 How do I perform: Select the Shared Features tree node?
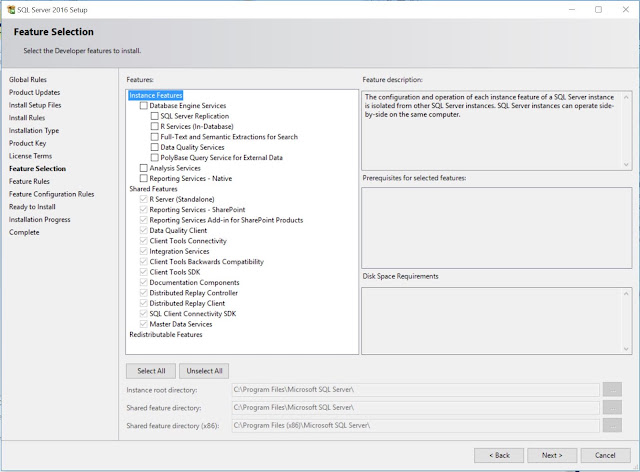coord(153,189)
